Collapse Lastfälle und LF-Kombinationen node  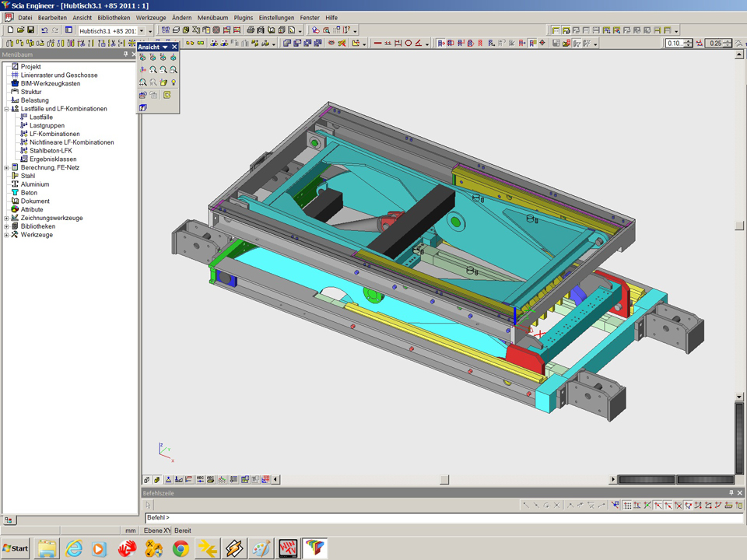6,109
